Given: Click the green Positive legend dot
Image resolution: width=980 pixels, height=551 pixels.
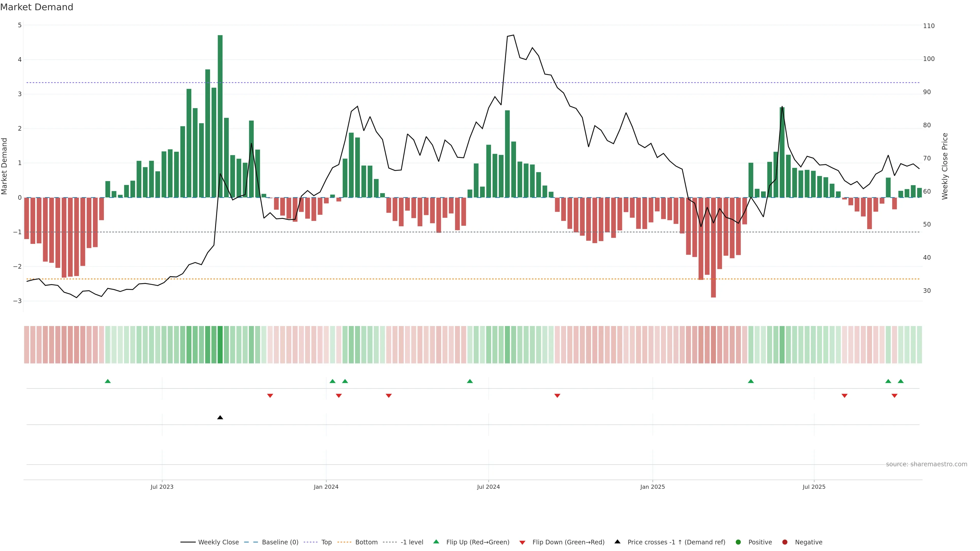Looking at the screenshot, I should pyautogui.click(x=738, y=542).
